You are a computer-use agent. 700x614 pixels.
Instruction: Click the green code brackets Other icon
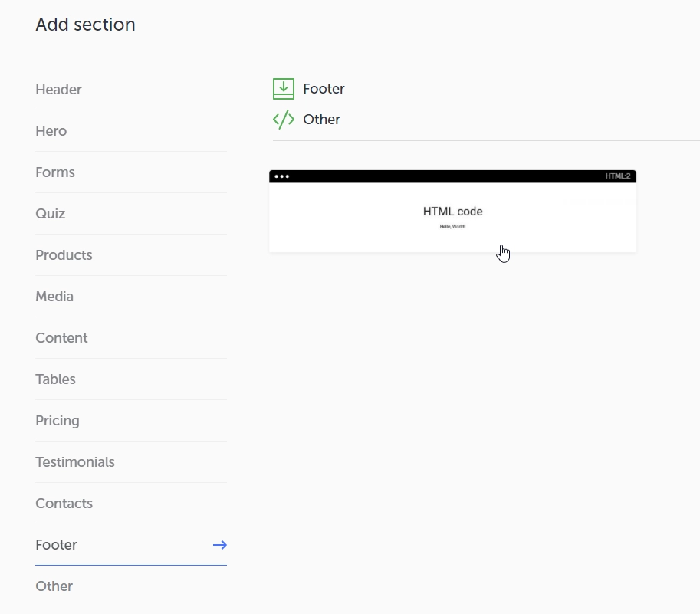(x=284, y=120)
